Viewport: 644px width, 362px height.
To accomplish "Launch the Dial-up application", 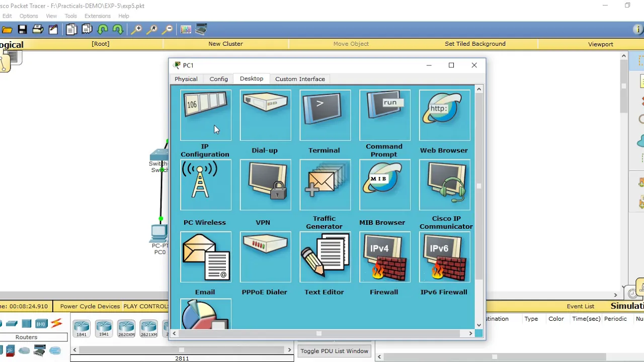I will 266,115.
